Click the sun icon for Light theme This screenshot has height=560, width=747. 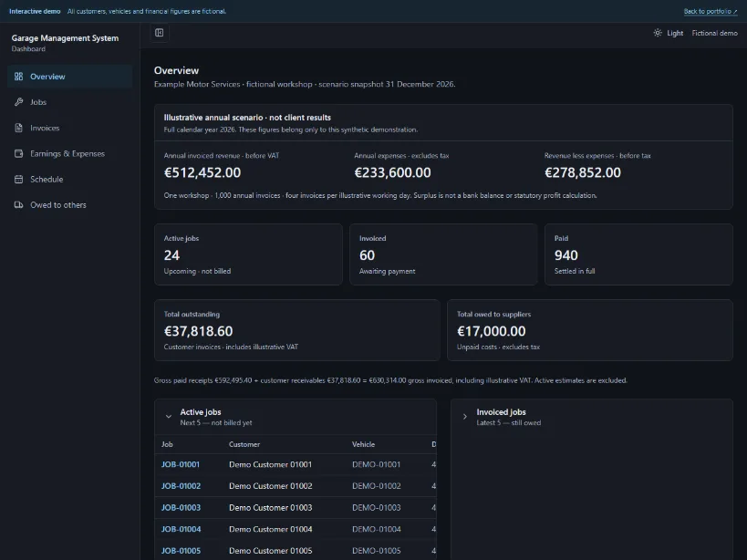(658, 33)
